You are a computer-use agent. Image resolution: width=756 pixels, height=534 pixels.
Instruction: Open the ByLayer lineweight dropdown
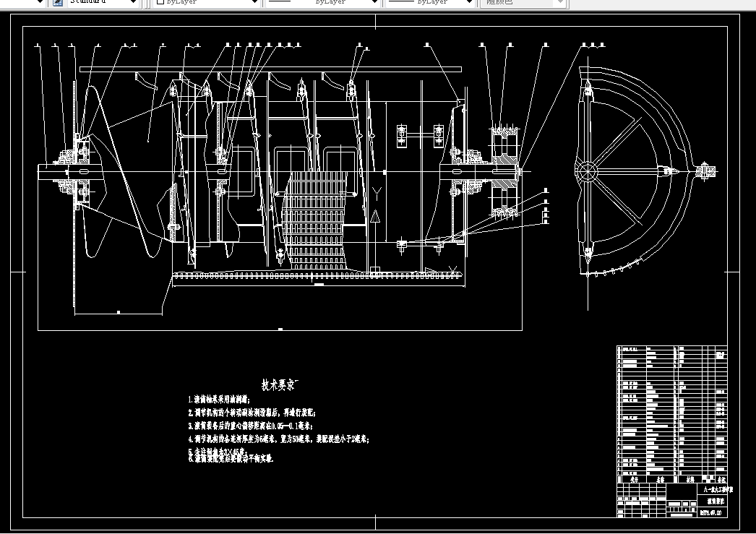[x=469, y=2]
